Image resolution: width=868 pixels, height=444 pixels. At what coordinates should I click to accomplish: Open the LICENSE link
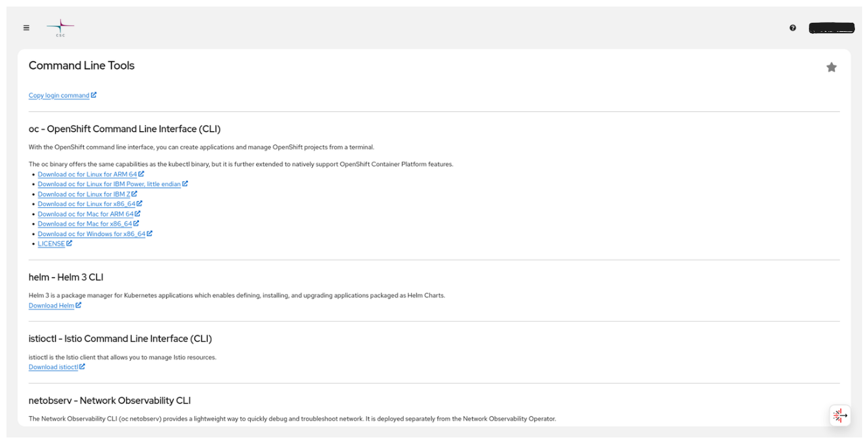pyautogui.click(x=52, y=243)
